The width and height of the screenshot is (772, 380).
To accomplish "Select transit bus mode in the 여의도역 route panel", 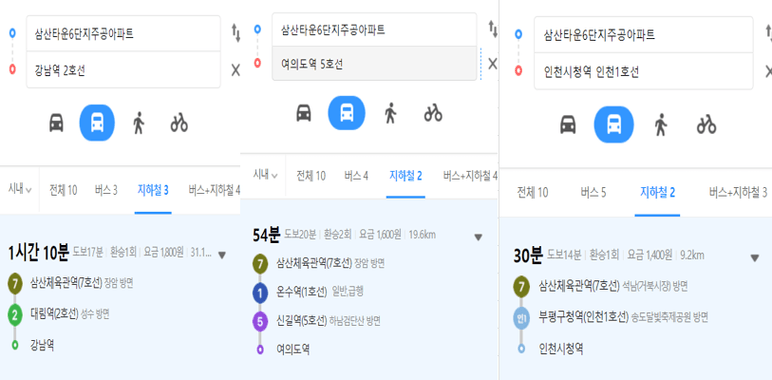I will click(x=347, y=113).
